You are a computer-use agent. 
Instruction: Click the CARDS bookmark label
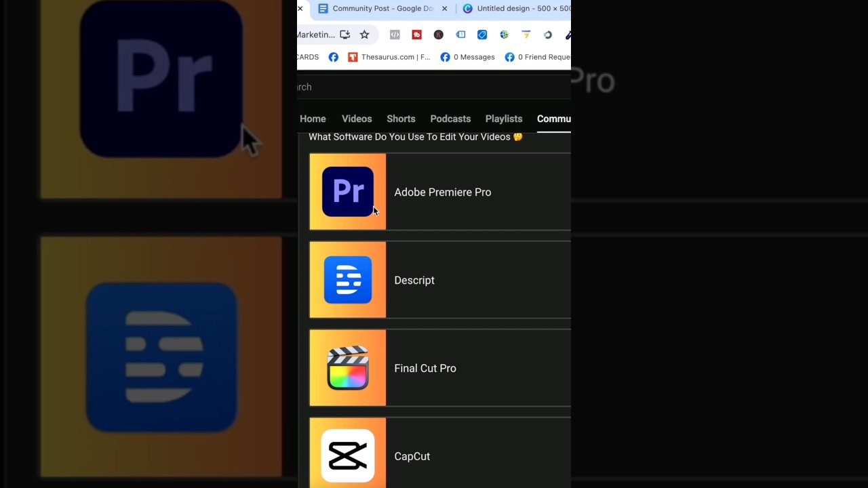[x=308, y=57]
